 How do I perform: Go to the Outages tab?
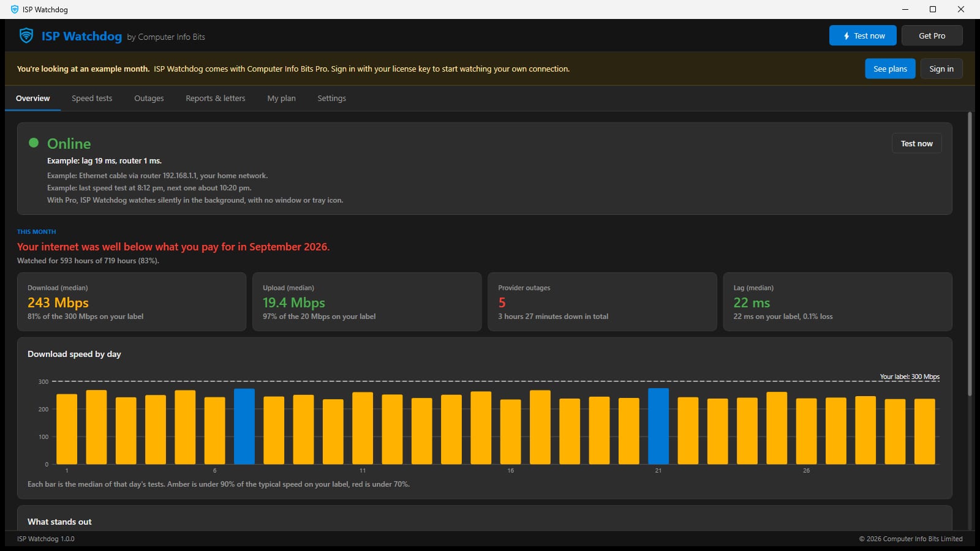click(x=149, y=98)
